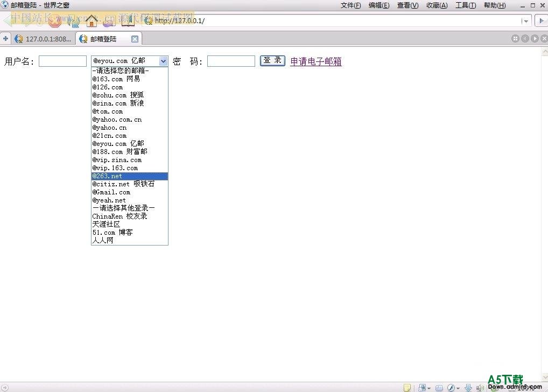
Task: Choose @163.com 网易 from the list
Action: pos(130,79)
